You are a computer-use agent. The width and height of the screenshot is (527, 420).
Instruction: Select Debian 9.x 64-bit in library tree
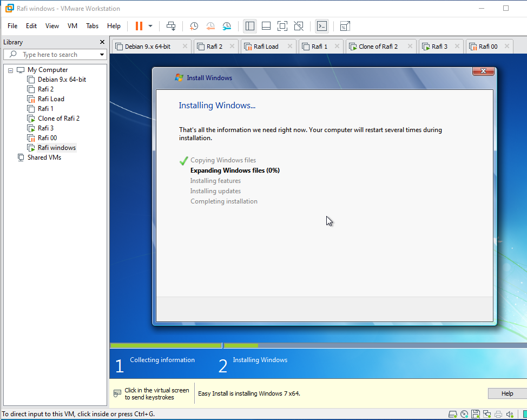pos(56,80)
